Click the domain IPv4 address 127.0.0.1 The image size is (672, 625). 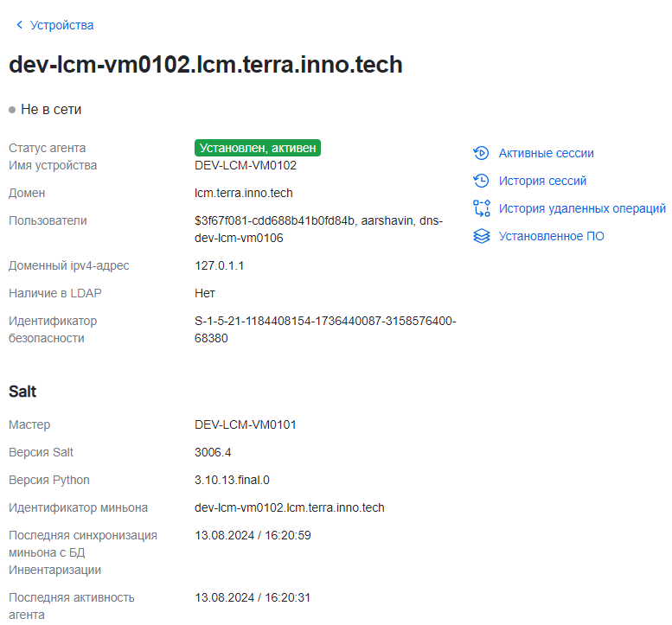tap(219, 265)
